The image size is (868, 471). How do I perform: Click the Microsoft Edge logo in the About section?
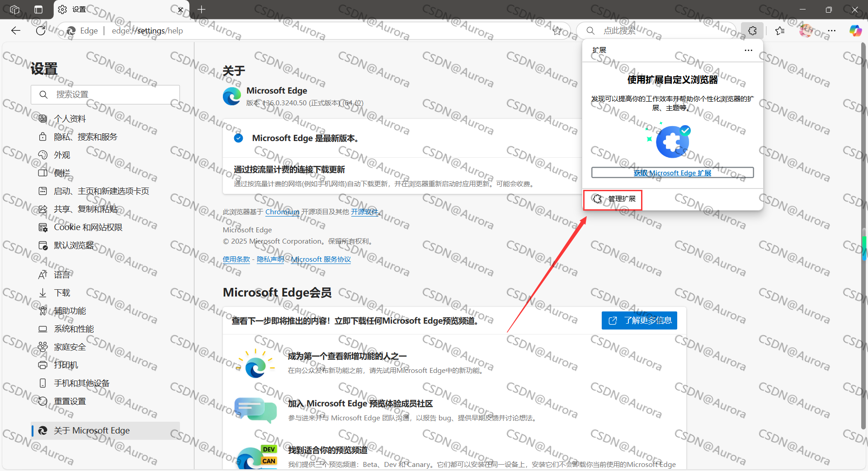tap(232, 96)
